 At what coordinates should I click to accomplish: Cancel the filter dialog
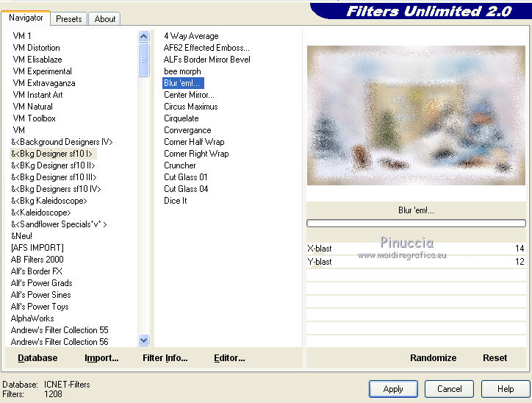[449, 389]
